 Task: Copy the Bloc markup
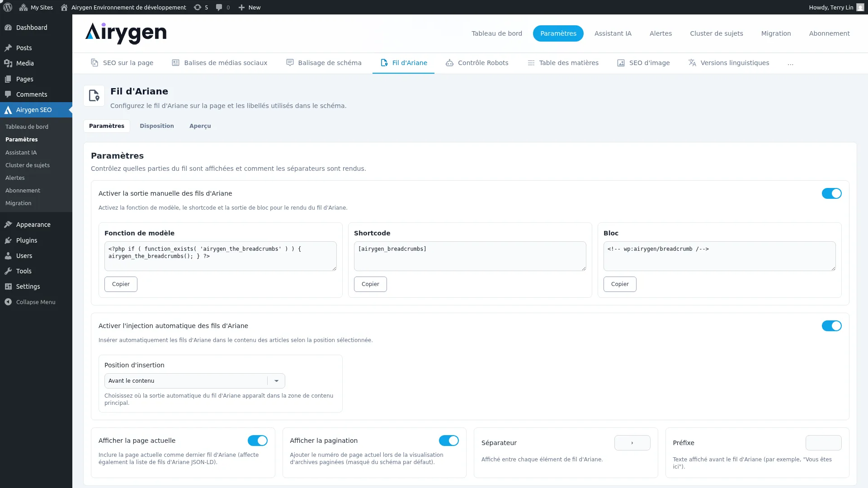click(x=620, y=284)
